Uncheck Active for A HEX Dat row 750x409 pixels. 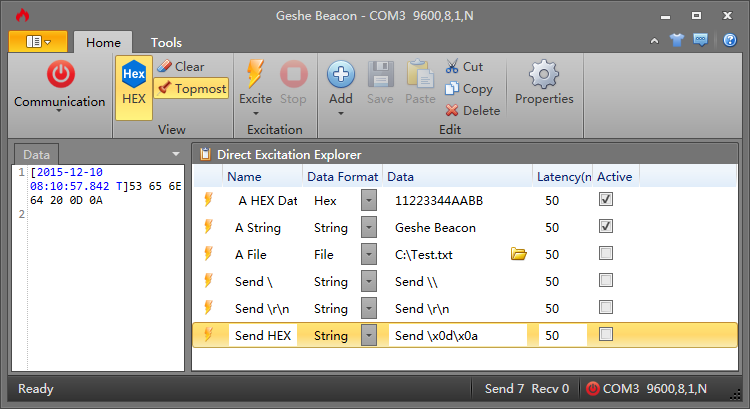[606, 199]
